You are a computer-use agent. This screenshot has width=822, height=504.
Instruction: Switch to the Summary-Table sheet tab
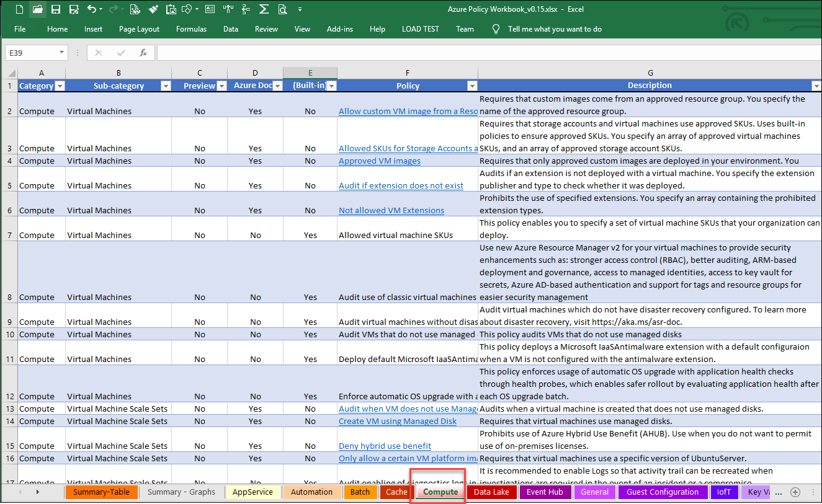coord(101,492)
